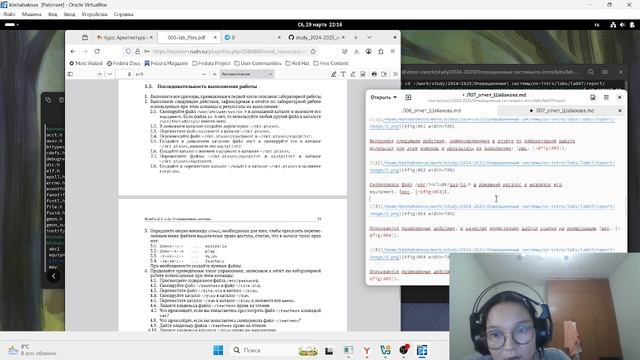The width and height of the screenshot is (640, 360).
Task: Select the PDF highlight tool
Action: click(333, 74)
